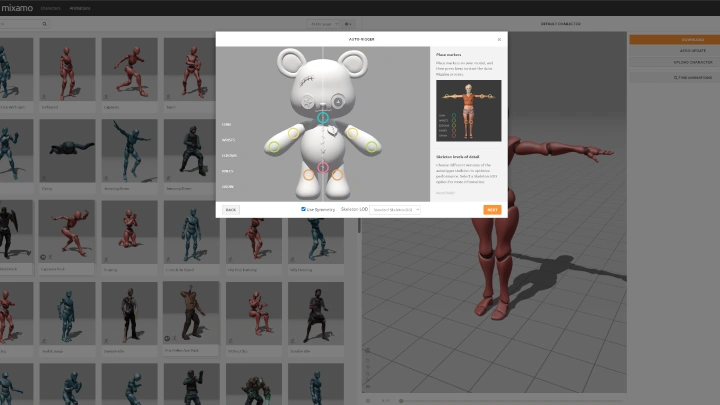Click the WRISTS label
Viewport: 720px width, 405px height.
tap(228, 140)
